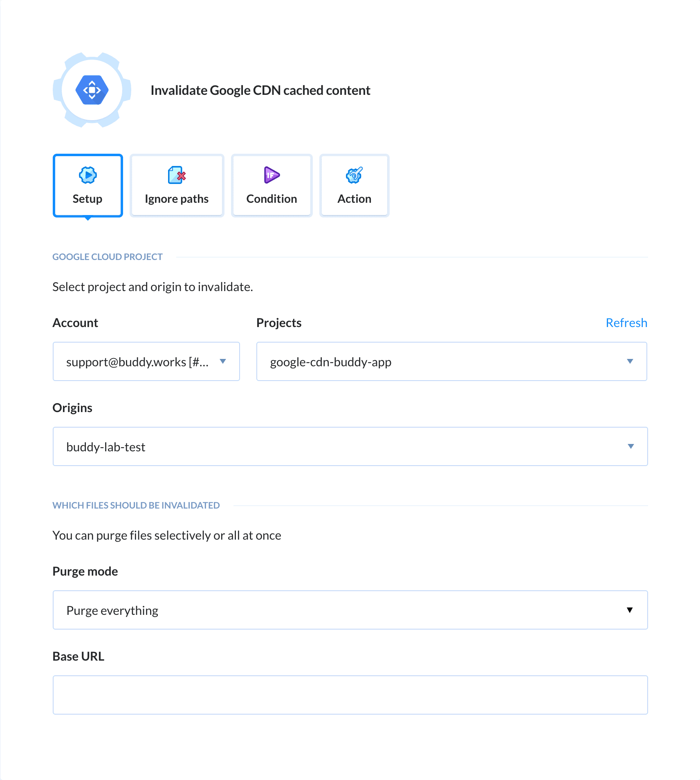Click the Ignore paths red X file icon
This screenshot has width=700, height=780.
pos(176,175)
